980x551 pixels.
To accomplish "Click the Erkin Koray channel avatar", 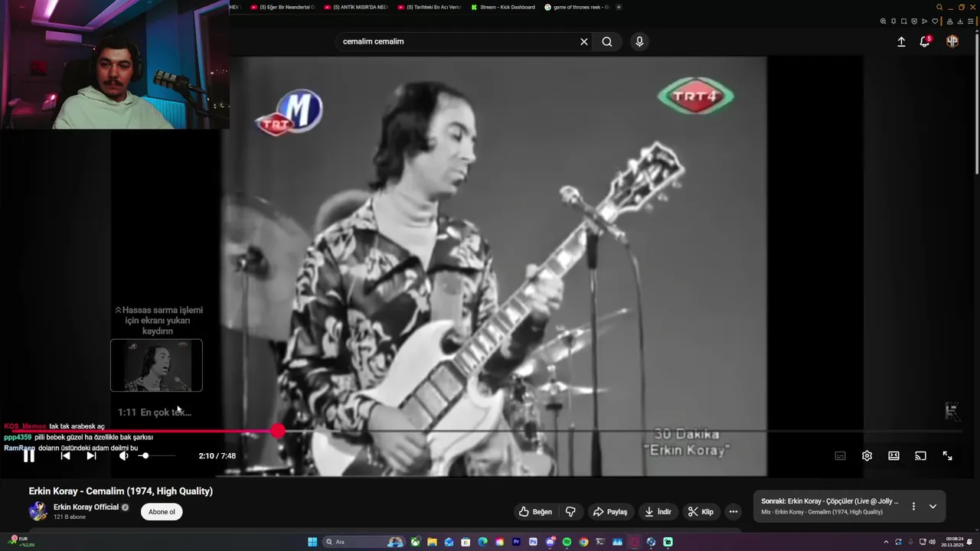I will tap(38, 511).
